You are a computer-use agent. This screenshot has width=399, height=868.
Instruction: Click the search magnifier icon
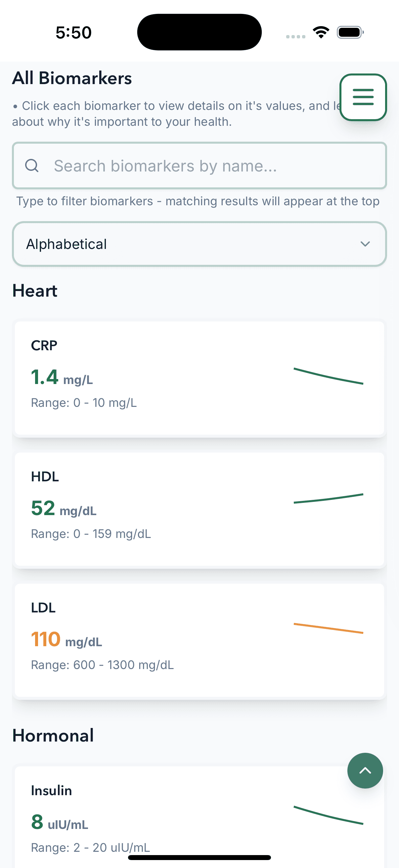32,166
